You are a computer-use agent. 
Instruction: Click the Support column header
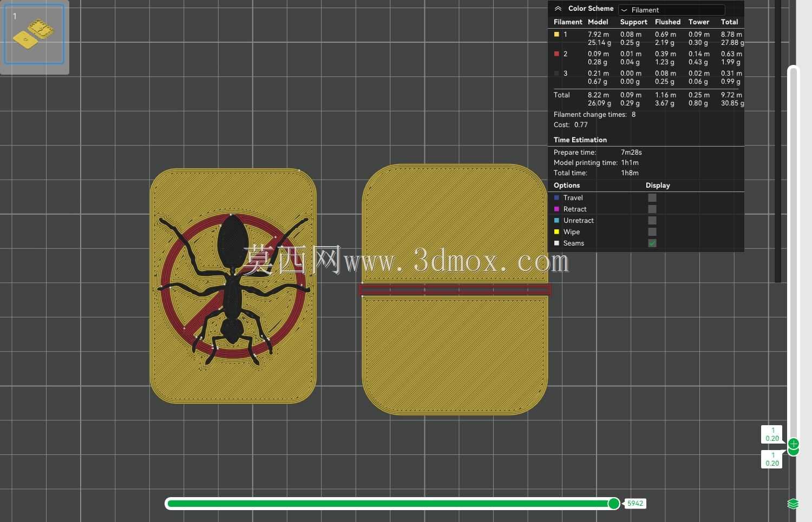[634, 22]
